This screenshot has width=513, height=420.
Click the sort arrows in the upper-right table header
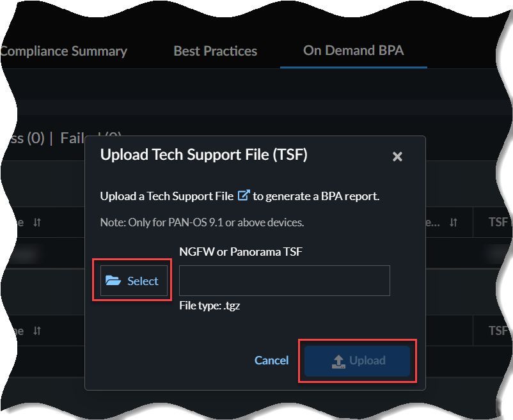[453, 222]
